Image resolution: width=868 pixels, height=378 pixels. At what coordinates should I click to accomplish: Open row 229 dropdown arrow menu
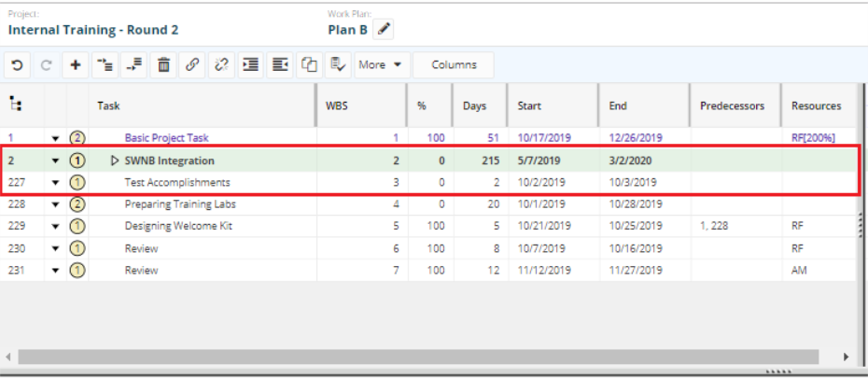(55, 226)
